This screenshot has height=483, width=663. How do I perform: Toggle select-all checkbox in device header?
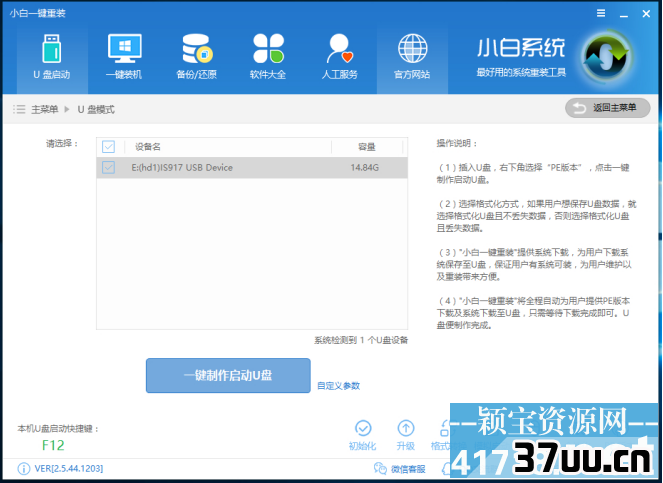point(108,147)
